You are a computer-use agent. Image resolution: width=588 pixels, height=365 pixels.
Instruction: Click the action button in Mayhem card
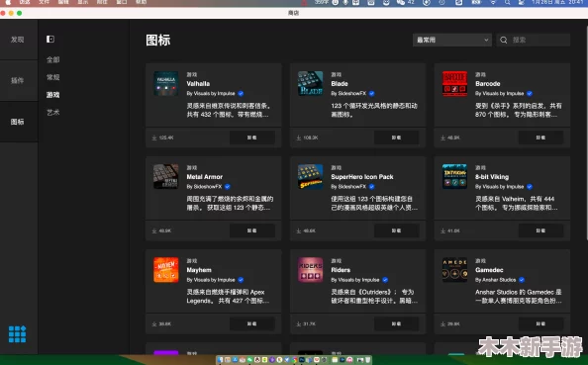[252, 323]
